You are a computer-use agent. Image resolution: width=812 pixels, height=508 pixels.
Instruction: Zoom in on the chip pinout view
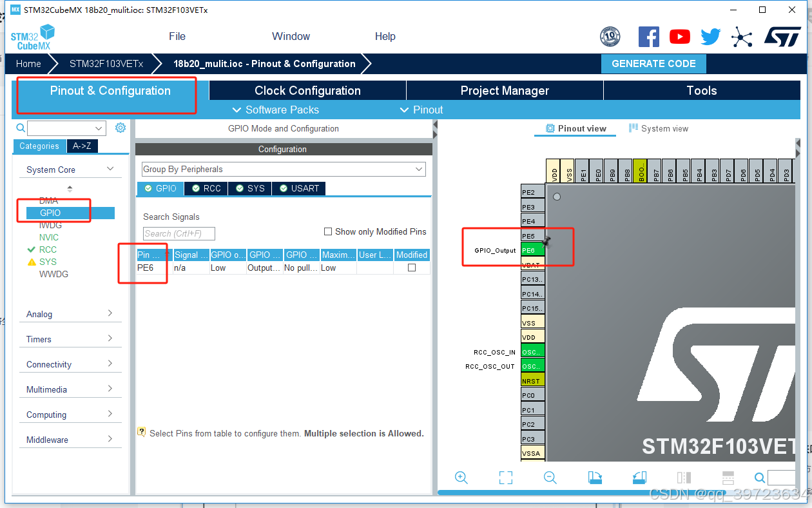point(461,478)
